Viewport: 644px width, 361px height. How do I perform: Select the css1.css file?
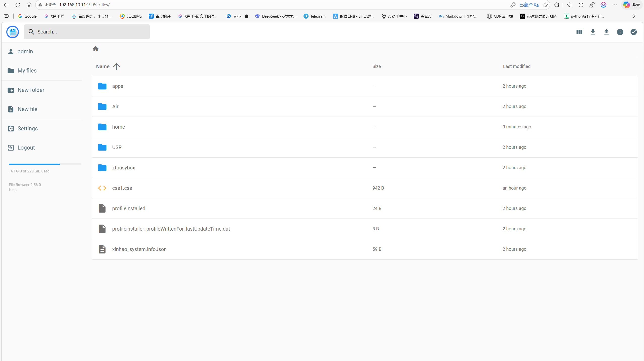tap(122, 188)
